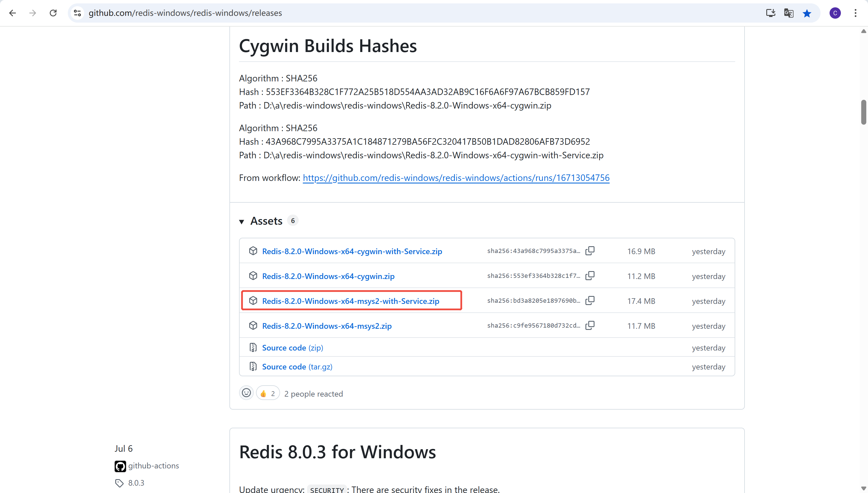Click package icon beside Windows-x64-cygwin.zip
868x493 pixels.
(253, 276)
